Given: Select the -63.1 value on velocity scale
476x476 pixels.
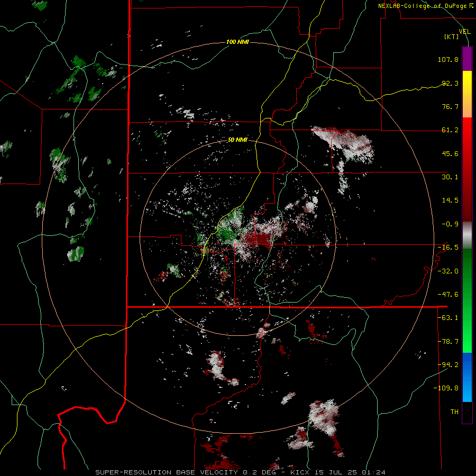Looking at the screenshot, I should [448, 318].
